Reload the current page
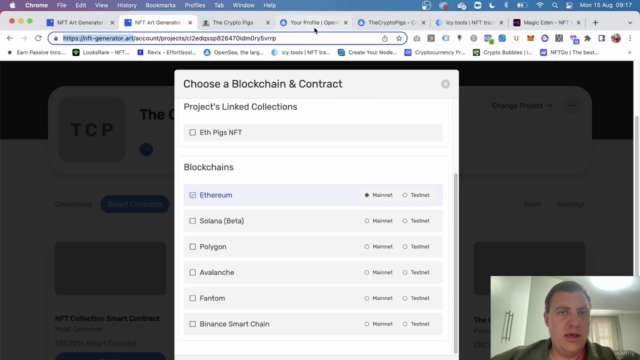Screen dimensions: 640x360 [x=38, y=38]
